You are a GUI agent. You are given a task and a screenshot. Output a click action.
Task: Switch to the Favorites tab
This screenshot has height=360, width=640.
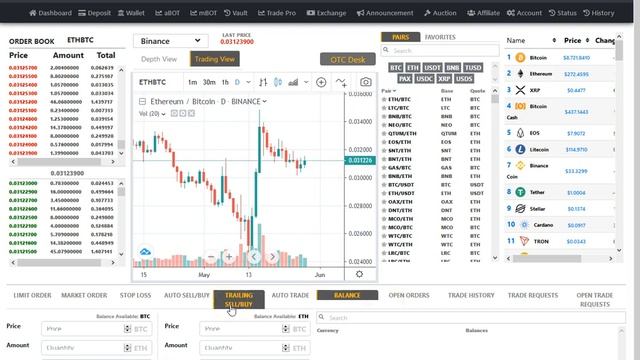pyautogui.click(x=440, y=37)
